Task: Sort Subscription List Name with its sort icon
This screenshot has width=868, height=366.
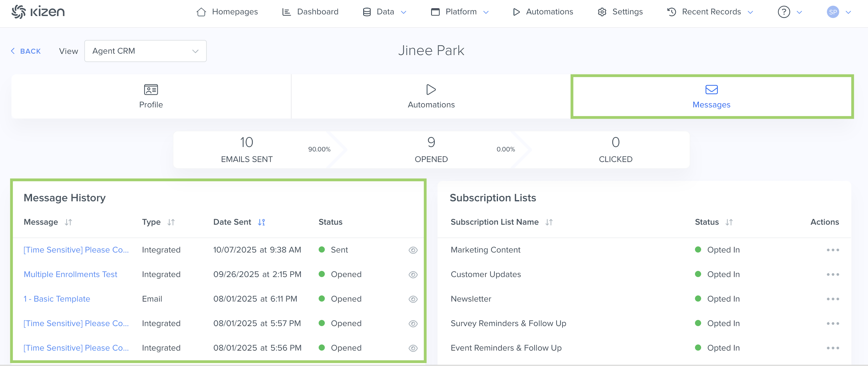Action: (549, 222)
